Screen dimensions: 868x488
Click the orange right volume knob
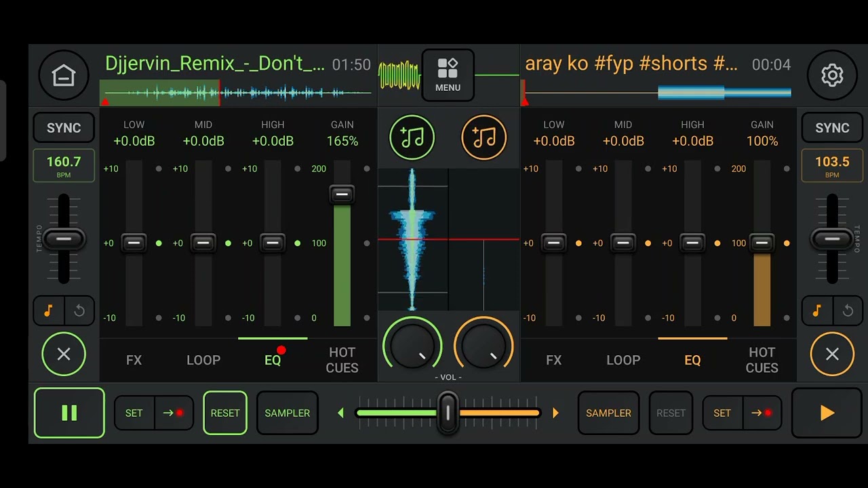click(484, 347)
